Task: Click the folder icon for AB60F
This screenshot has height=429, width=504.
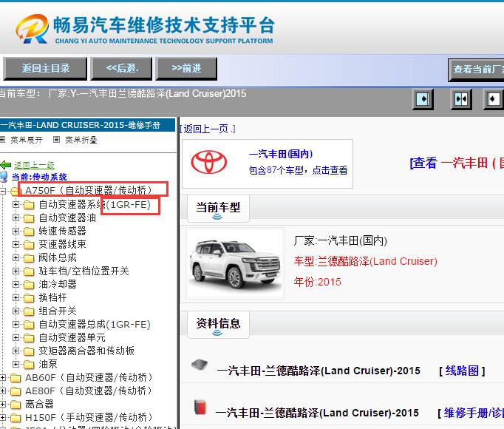Action: (x=15, y=378)
